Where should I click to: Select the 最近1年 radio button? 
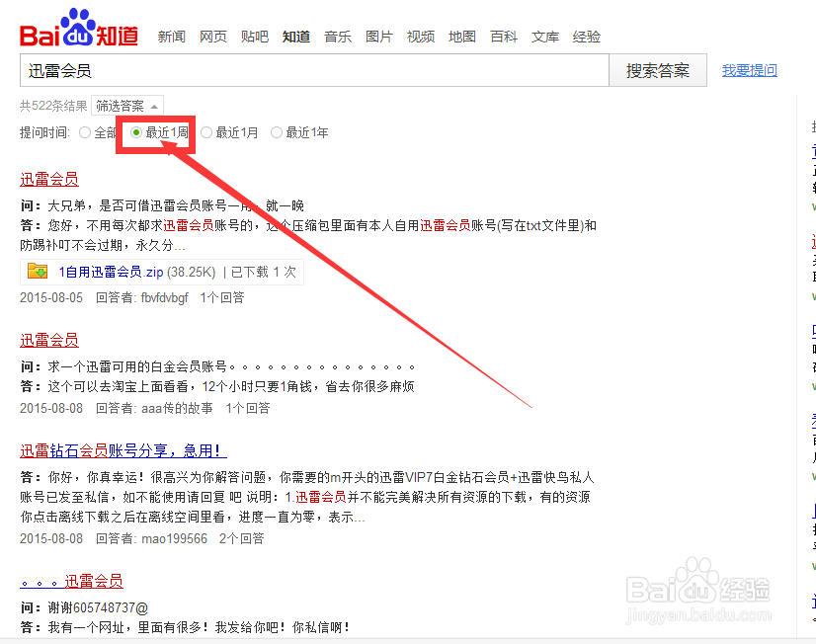click(277, 132)
